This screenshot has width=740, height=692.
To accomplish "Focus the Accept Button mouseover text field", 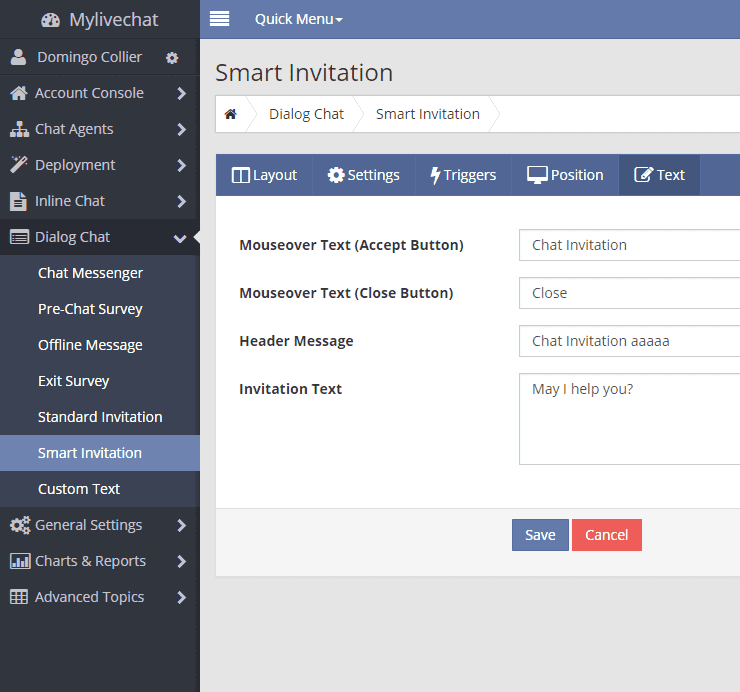I will click(x=630, y=245).
